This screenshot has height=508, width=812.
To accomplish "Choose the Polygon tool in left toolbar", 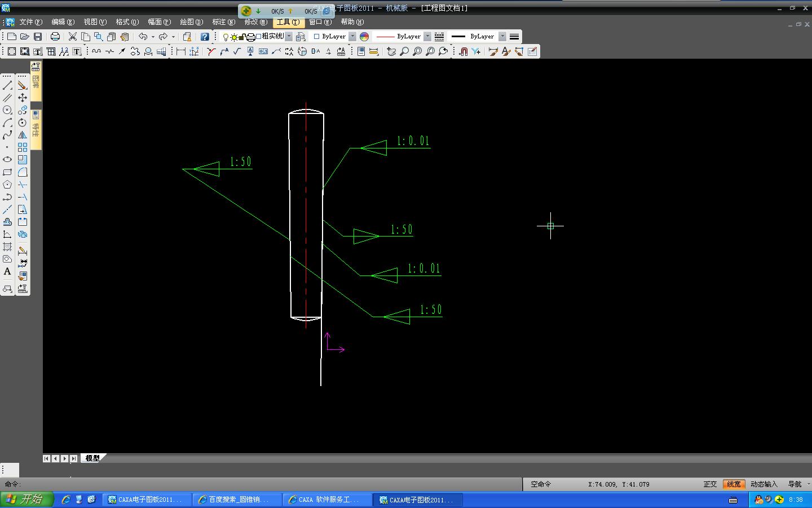I will (7, 185).
